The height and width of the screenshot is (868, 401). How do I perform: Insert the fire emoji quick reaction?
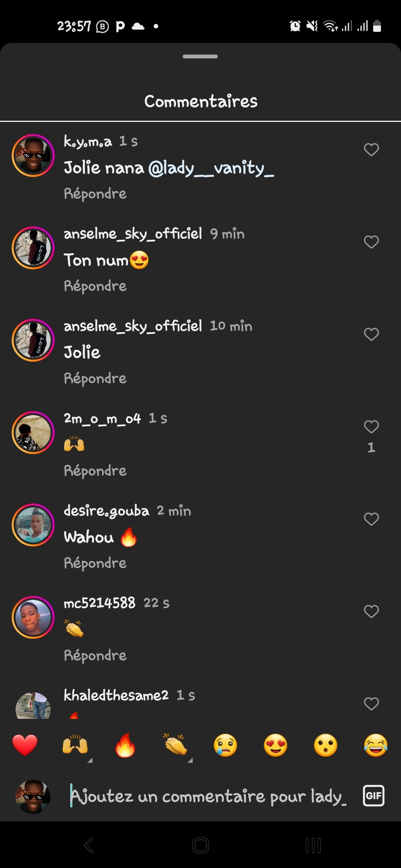125,745
